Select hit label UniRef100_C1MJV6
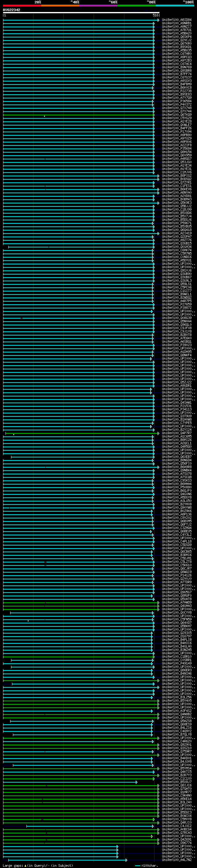The width and height of the screenshot is (197, 868). click(x=177, y=172)
